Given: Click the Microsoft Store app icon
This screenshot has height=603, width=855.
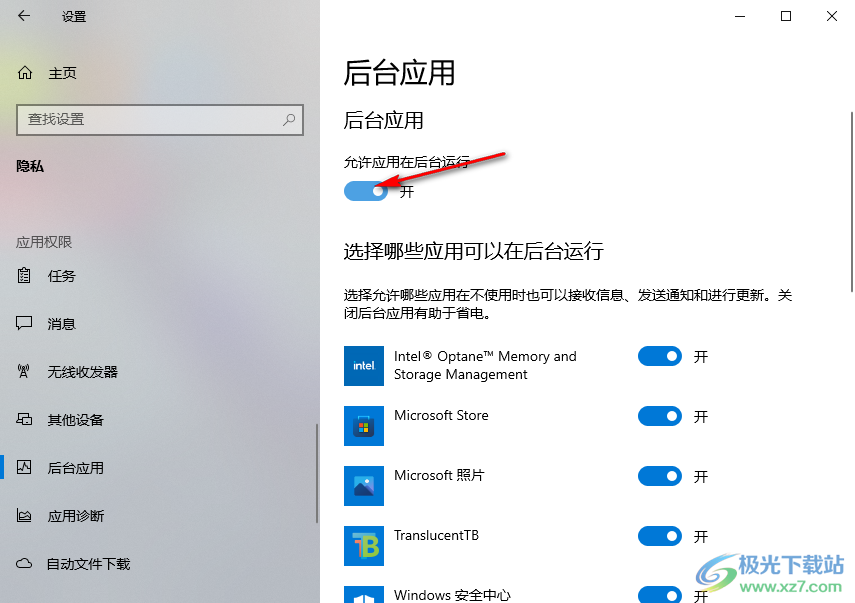Looking at the screenshot, I should click(364, 426).
